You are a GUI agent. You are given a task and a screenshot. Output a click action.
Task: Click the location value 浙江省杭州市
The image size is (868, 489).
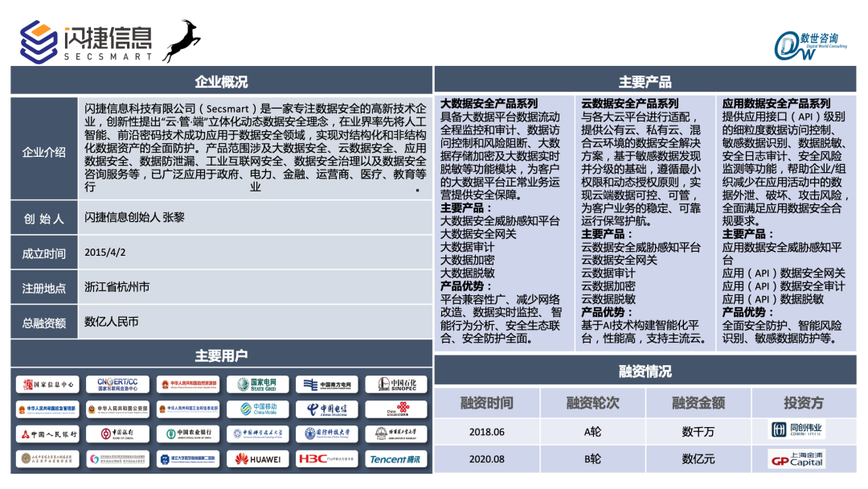pos(117,287)
